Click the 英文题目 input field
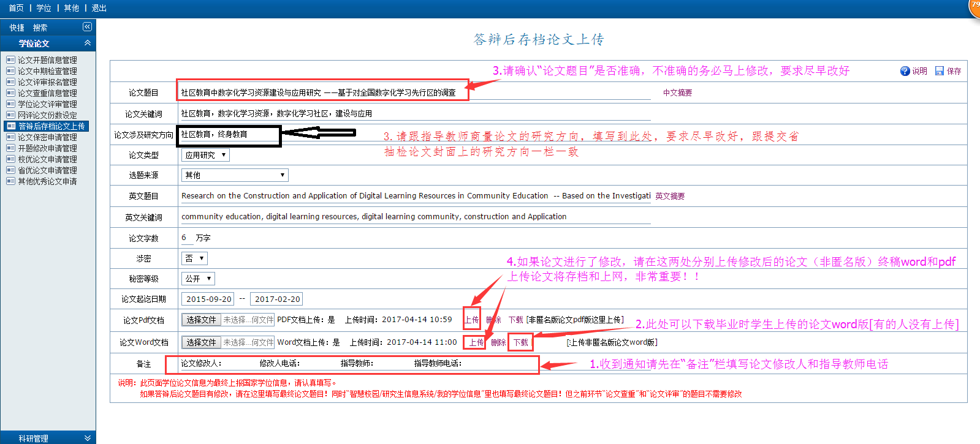 coord(415,196)
